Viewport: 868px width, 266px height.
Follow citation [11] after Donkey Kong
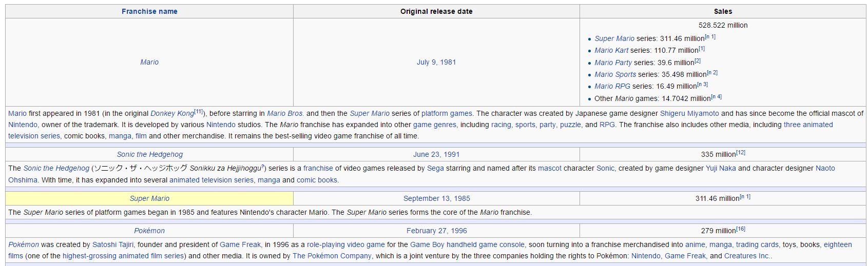click(x=199, y=112)
